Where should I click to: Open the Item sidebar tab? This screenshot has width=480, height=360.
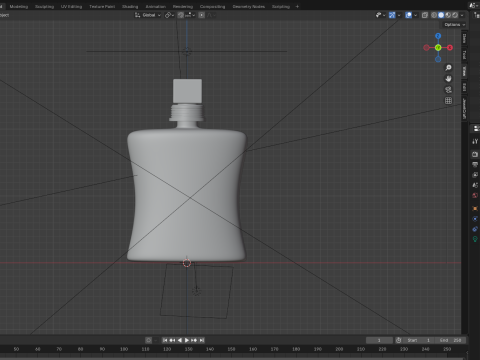point(464,39)
